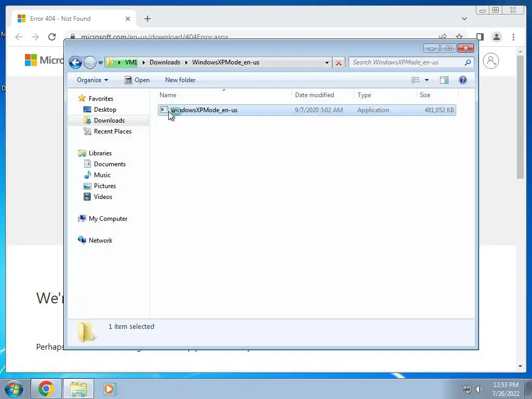Open Chrome profile avatar
The image size is (532, 399).
[x=497, y=37]
